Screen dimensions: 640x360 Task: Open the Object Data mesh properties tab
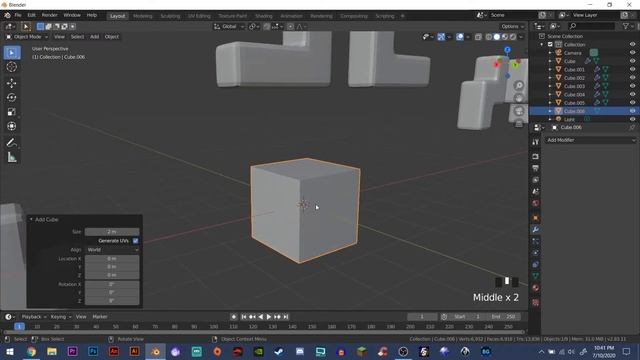[x=536, y=276]
